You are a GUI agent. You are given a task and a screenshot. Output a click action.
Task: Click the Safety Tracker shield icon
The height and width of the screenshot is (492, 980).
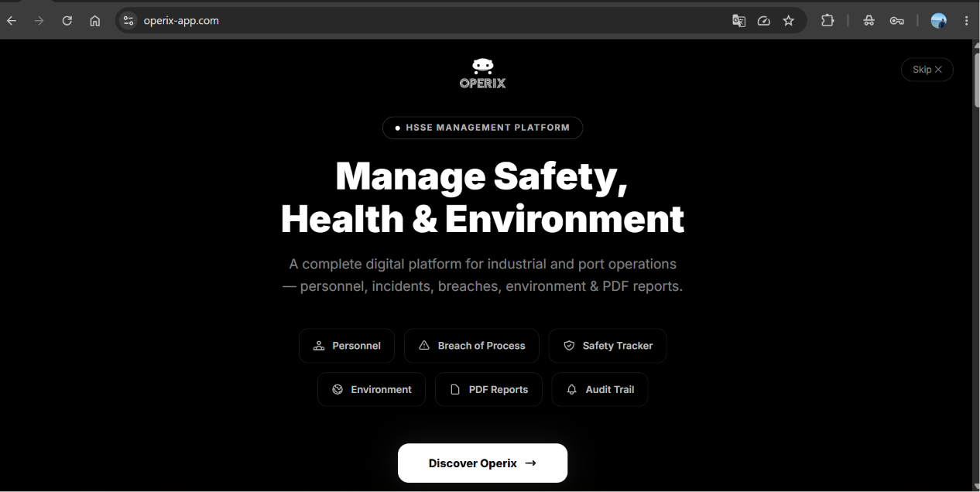pyautogui.click(x=569, y=346)
